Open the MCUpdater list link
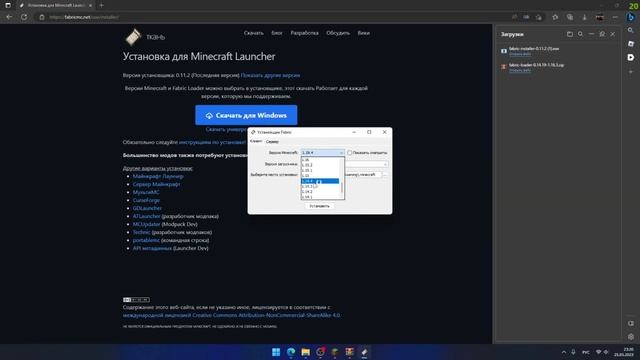Image resolution: width=640 pixels, height=360 pixels. pyautogui.click(x=146, y=224)
